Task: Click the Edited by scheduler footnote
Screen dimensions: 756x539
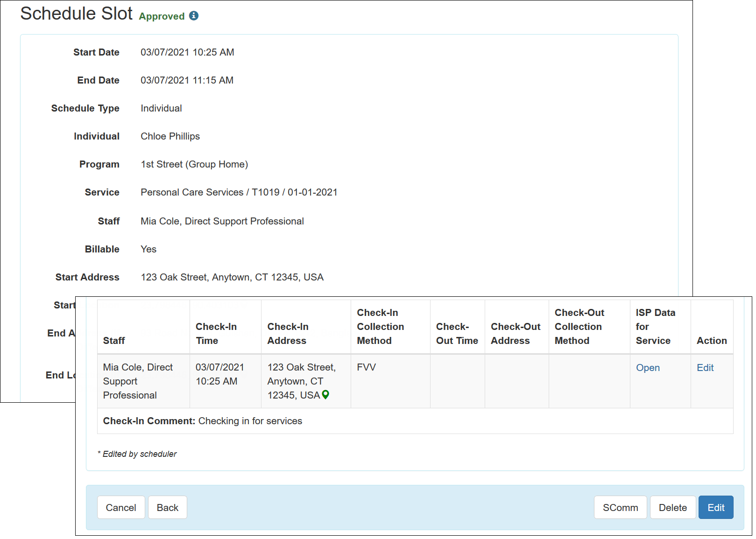Action: 137,454
